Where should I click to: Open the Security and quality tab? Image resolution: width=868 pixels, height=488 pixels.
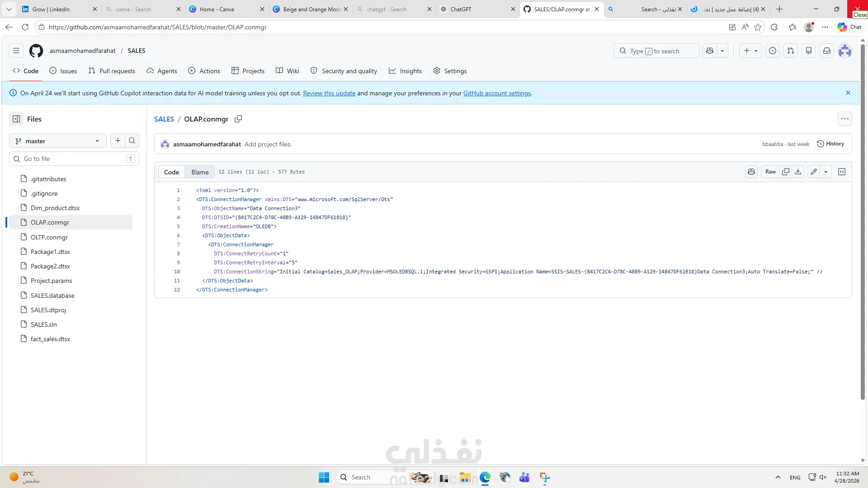tap(344, 71)
